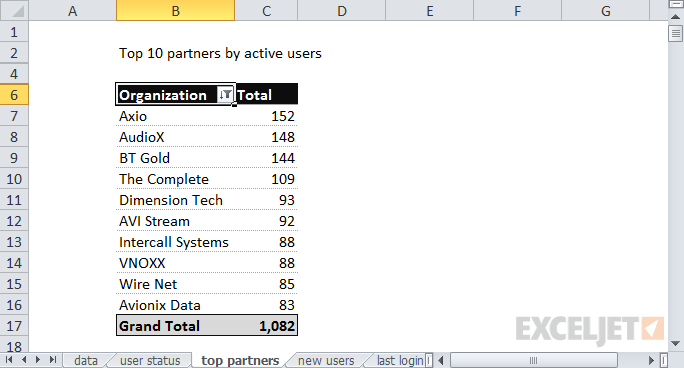
Task: Switch to the user status sheet tab
Action: click(150, 361)
